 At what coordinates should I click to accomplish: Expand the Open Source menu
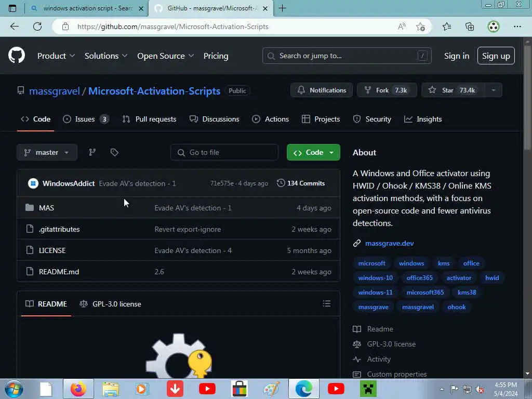point(166,56)
